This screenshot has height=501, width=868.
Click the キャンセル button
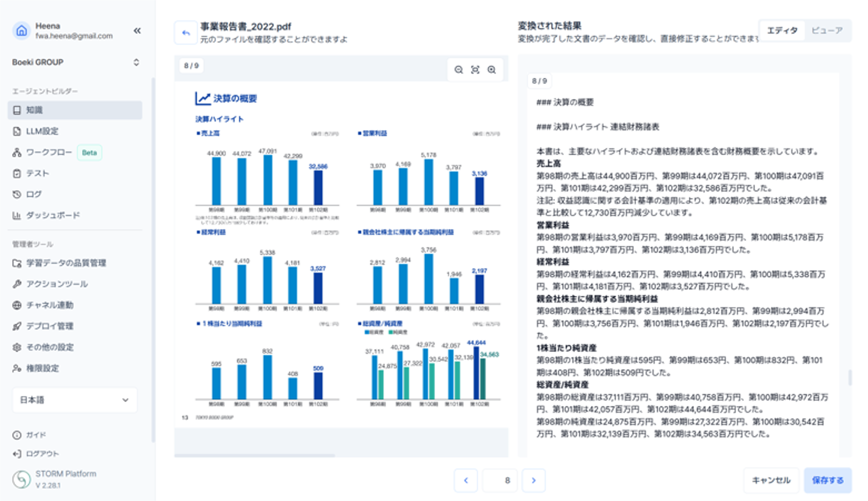[x=771, y=480]
